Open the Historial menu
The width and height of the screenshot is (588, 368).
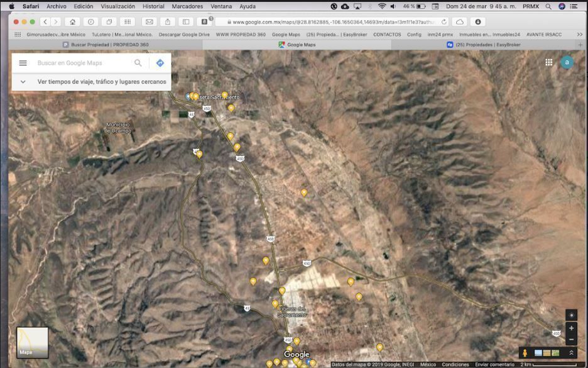(153, 6)
